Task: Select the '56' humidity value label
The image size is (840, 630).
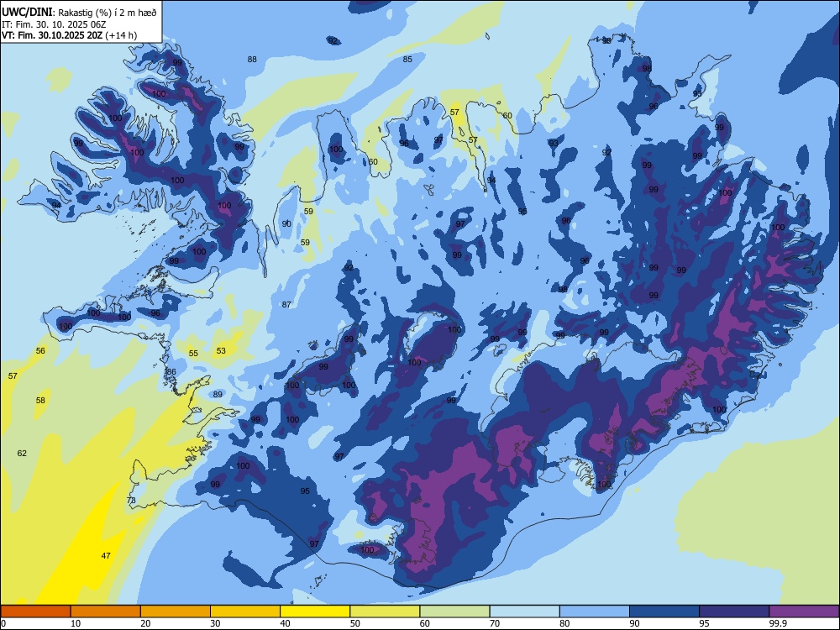Action: coord(40,351)
